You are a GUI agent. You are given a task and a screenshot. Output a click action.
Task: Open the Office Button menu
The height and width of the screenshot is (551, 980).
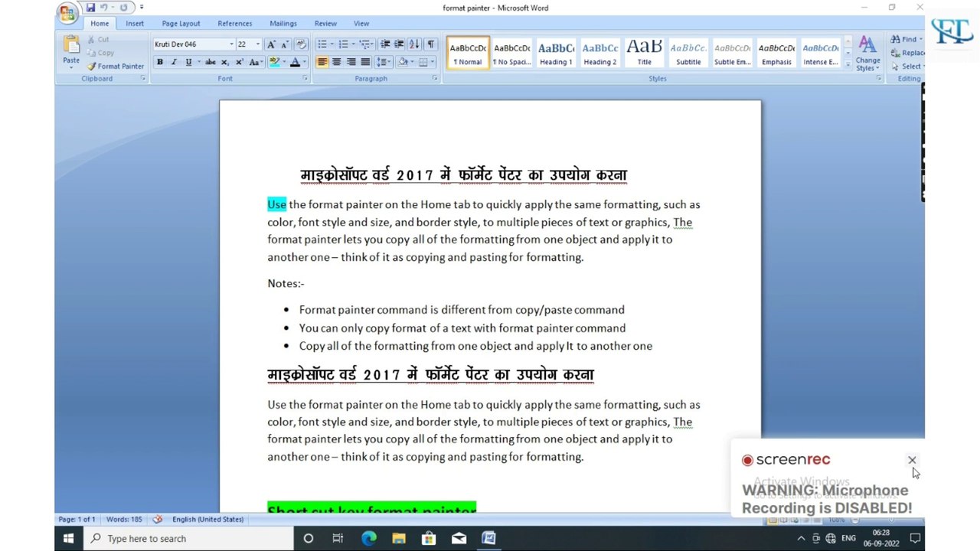(x=67, y=12)
